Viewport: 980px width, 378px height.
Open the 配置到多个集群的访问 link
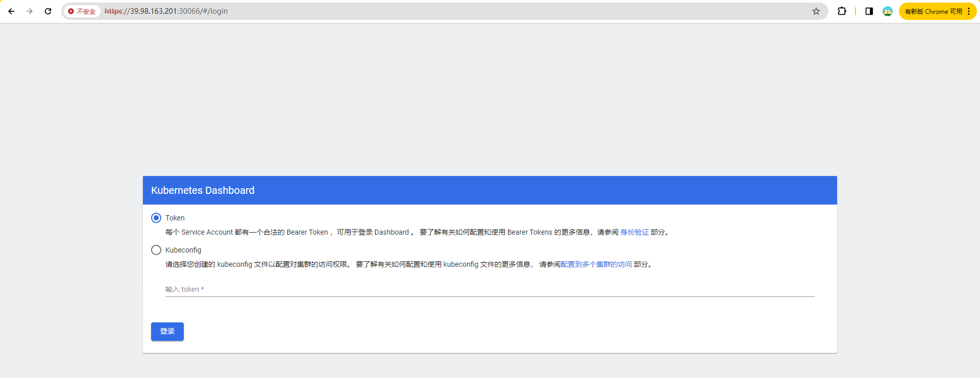596,264
